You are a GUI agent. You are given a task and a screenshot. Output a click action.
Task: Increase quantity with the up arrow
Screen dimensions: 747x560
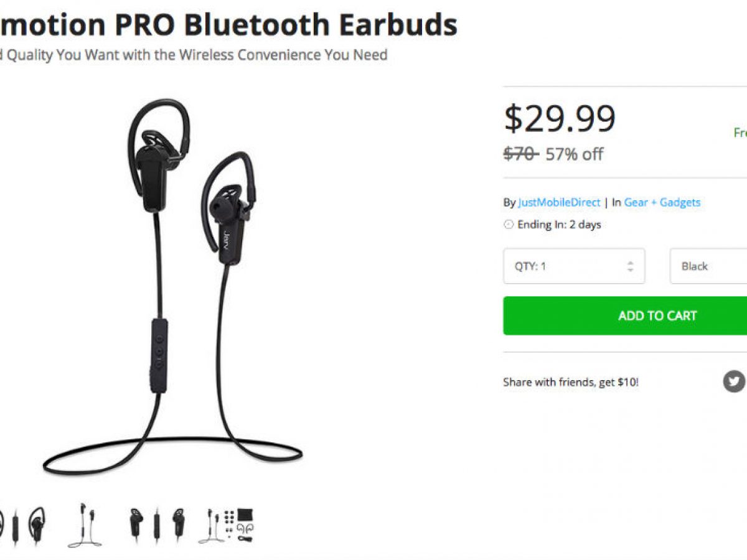click(x=630, y=262)
